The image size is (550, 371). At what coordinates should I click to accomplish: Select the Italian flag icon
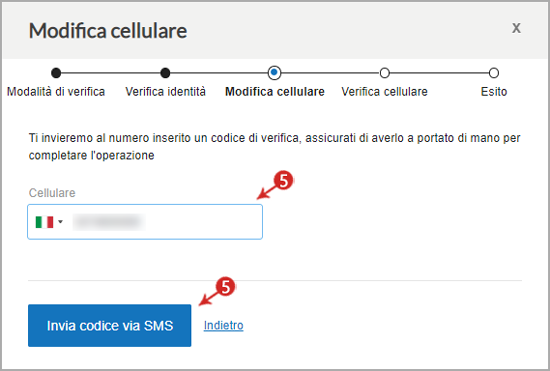[x=44, y=222]
